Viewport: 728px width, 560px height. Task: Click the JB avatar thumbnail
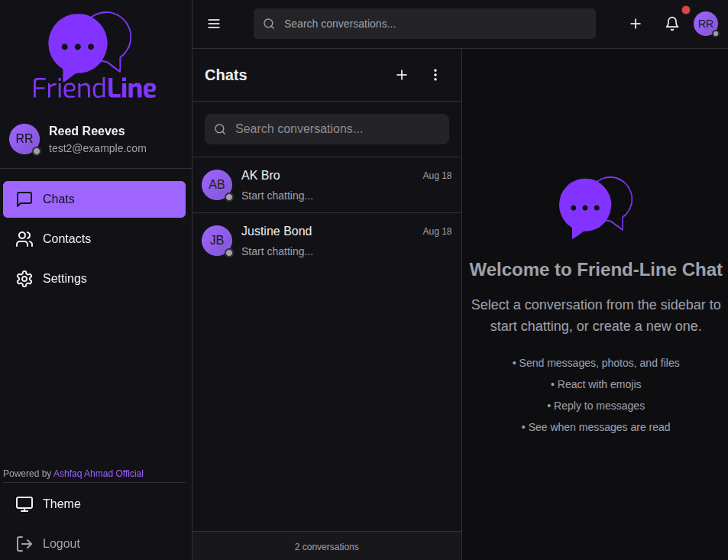click(217, 241)
